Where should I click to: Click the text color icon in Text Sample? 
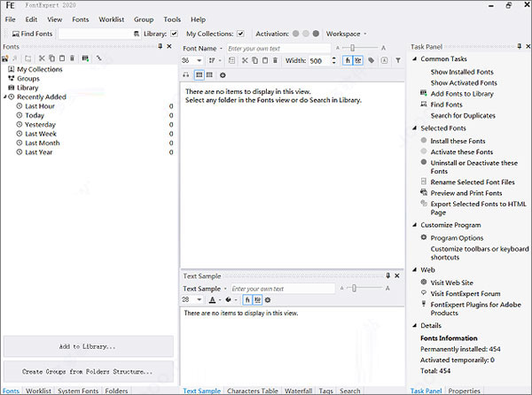(213, 300)
